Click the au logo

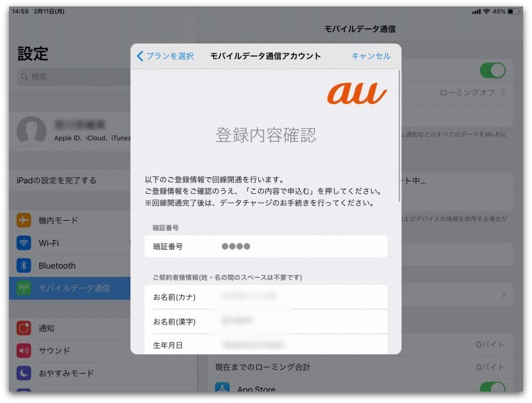pos(357,93)
